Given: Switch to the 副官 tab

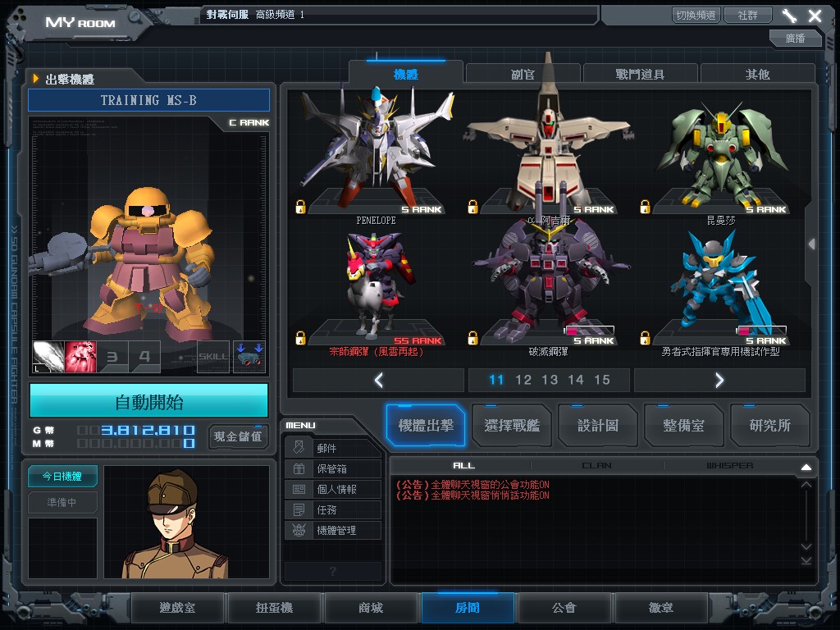Looking at the screenshot, I should [523, 75].
